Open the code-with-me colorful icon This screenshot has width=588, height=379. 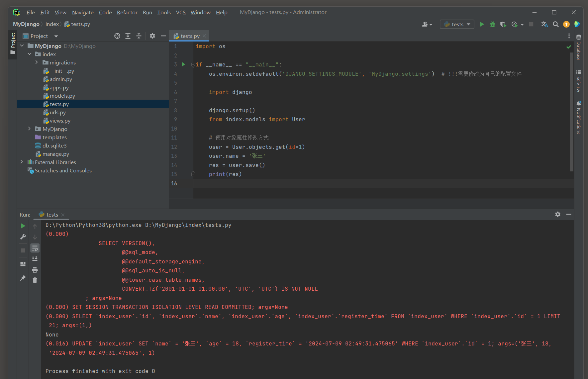(x=577, y=24)
